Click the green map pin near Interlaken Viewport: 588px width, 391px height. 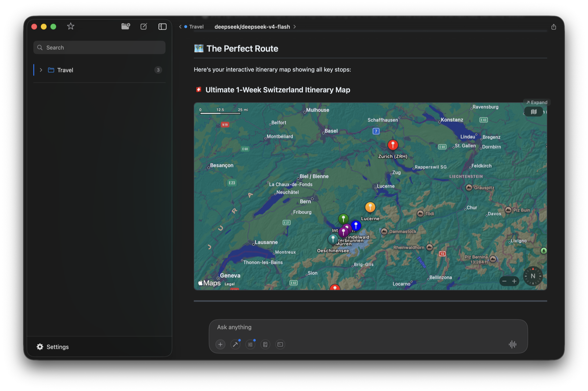tap(343, 219)
